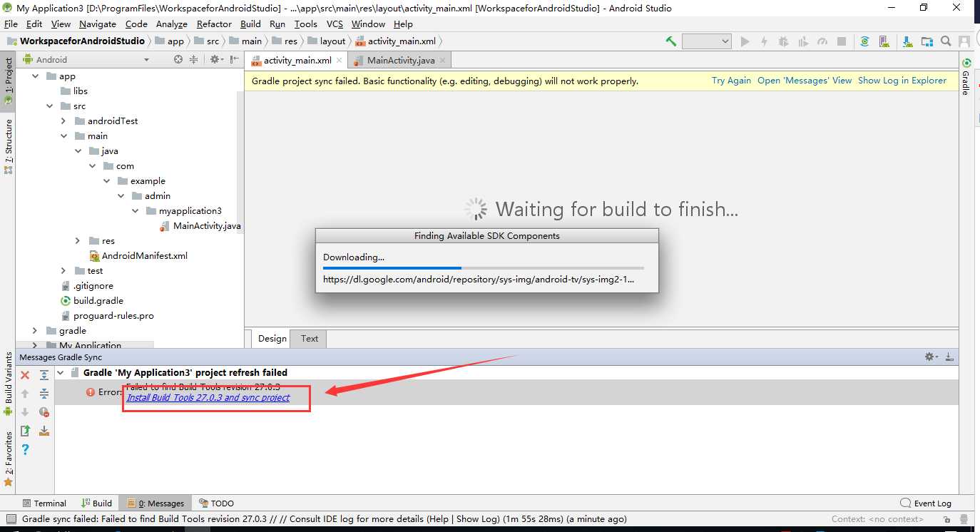Click the Try Again link
The image size is (980, 532).
731,81
